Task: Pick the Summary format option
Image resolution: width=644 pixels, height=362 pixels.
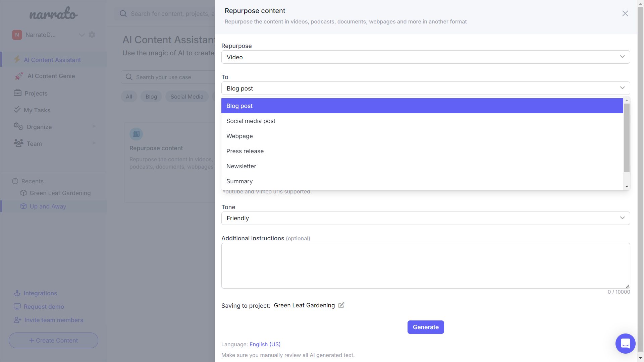Action: tap(239, 181)
